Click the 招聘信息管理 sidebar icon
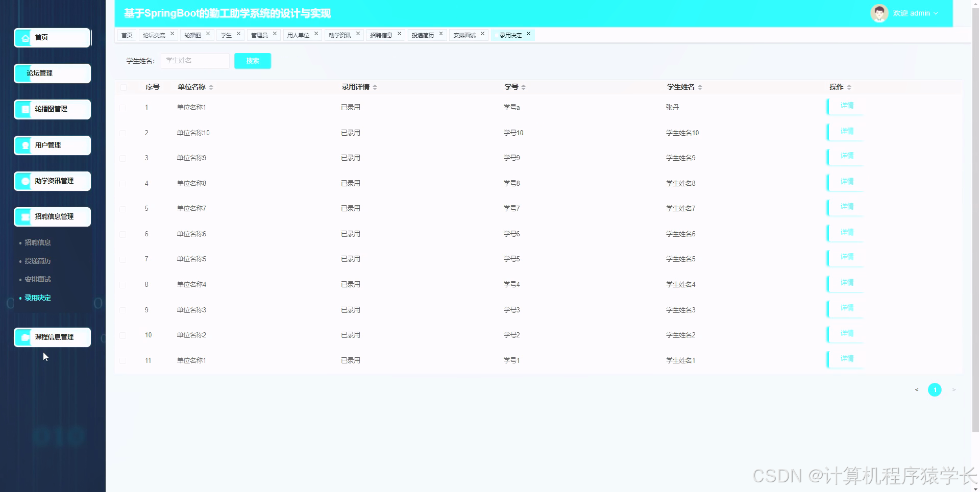Screen dimensions: 980x492 [25, 217]
